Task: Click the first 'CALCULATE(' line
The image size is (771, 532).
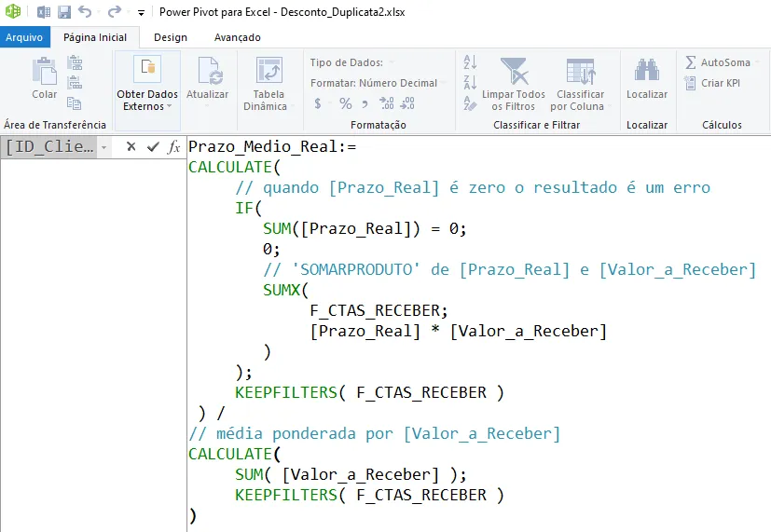Action: pos(235,167)
